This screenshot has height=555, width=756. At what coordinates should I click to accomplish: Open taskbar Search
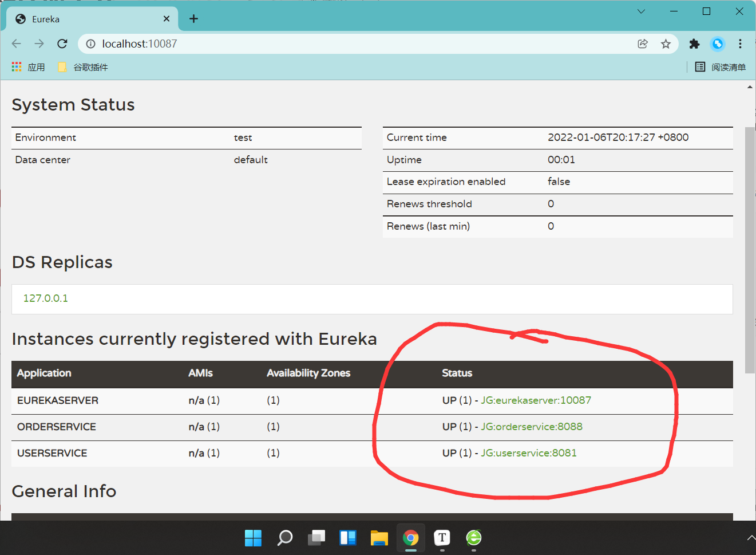(x=284, y=538)
